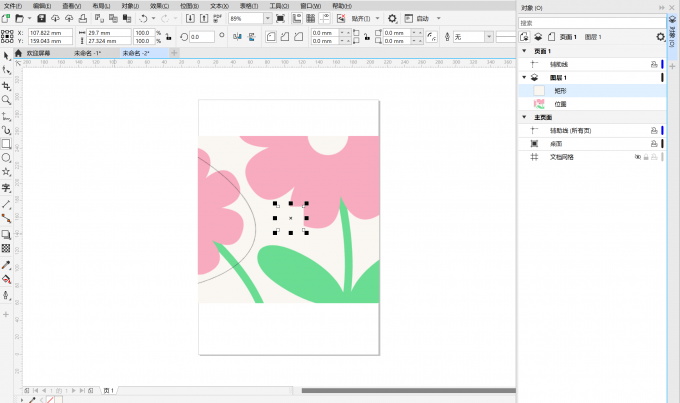The height and width of the screenshot is (403, 680).
Task: Pick the Text tool in toolbox
Action: coord(6,187)
